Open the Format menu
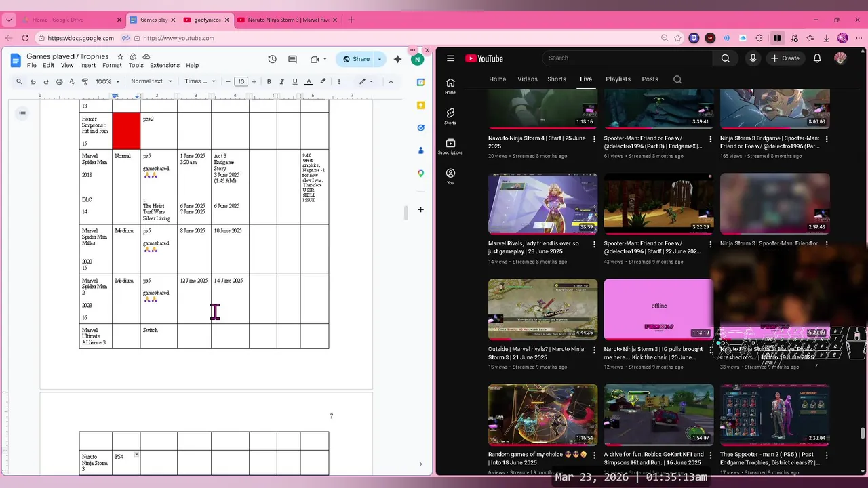Viewport: 868px width, 488px height. click(x=112, y=66)
